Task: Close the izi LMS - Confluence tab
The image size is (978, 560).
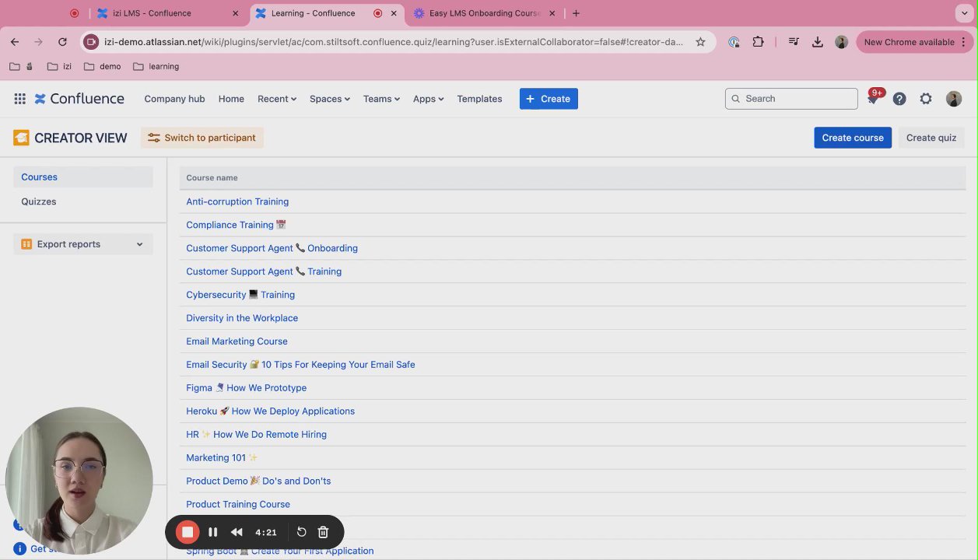Action: point(236,13)
